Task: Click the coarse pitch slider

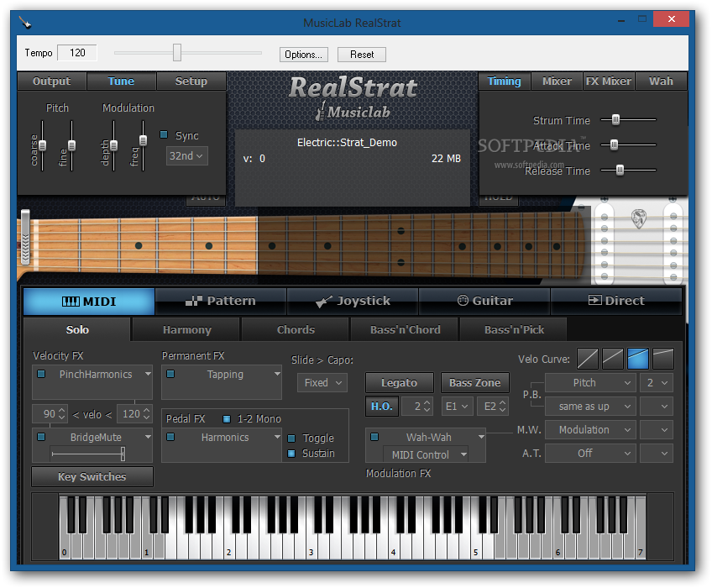Action: tap(42, 145)
